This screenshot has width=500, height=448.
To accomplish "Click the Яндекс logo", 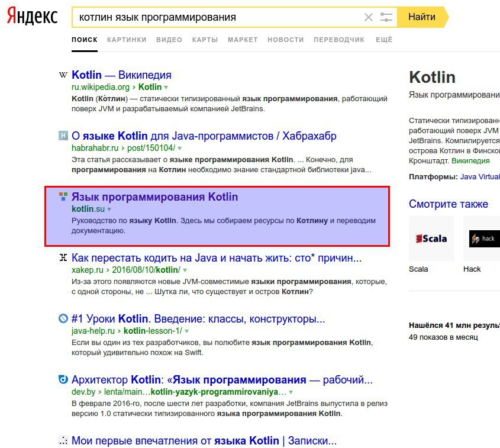I will pyautogui.click(x=32, y=16).
